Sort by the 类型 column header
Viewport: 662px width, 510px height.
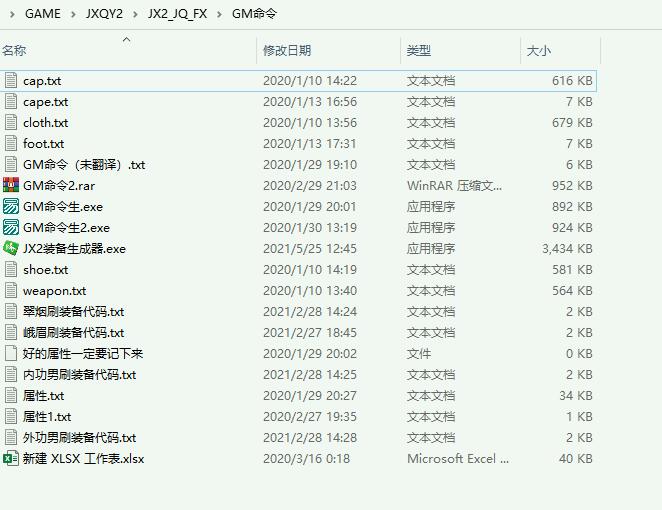[x=419, y=51]
